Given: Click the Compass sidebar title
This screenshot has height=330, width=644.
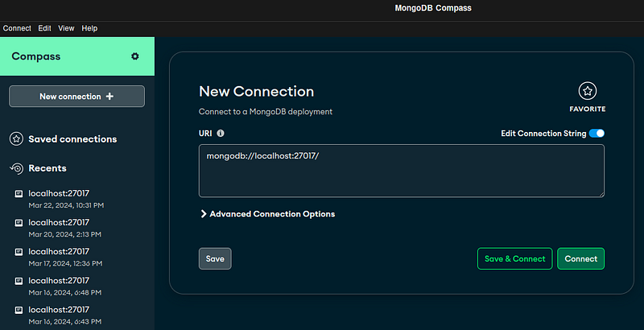Looking at the screenshot, I should click(x=36, y=56).
